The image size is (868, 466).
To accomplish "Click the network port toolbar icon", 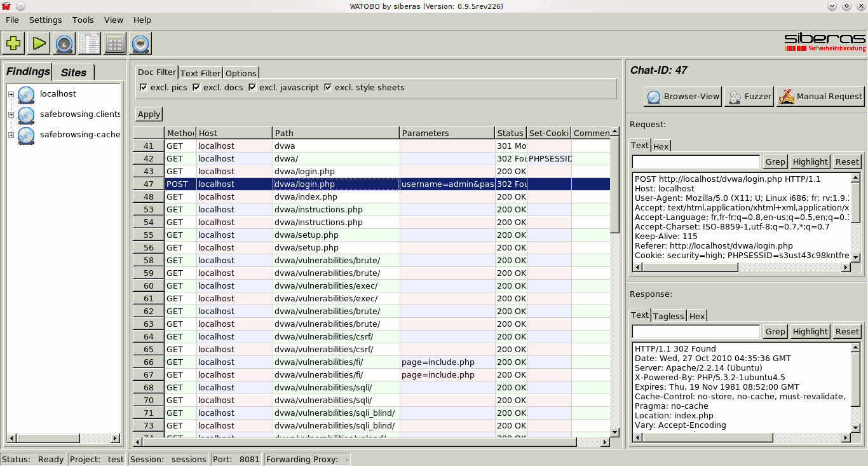I will [x=140, y=44].
